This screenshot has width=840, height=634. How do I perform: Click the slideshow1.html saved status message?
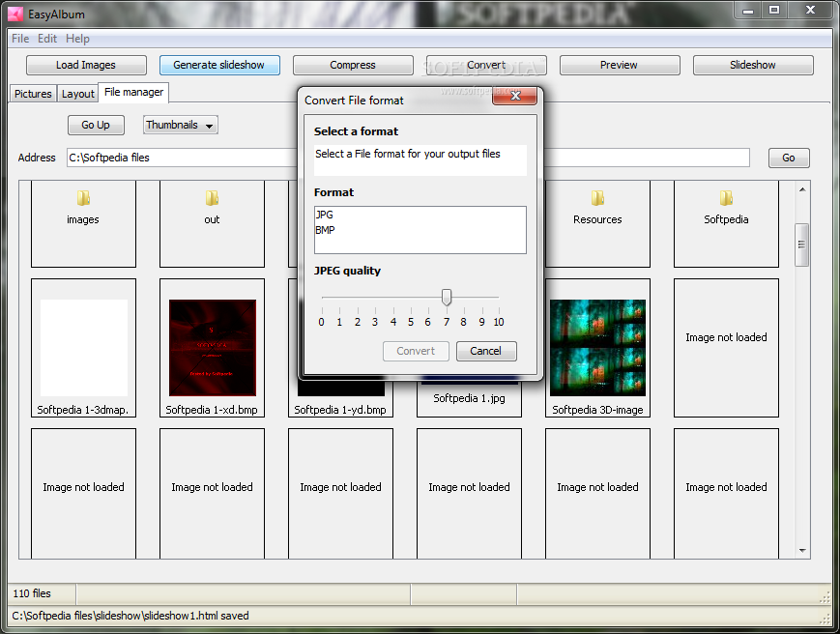[x=130, y=616]
